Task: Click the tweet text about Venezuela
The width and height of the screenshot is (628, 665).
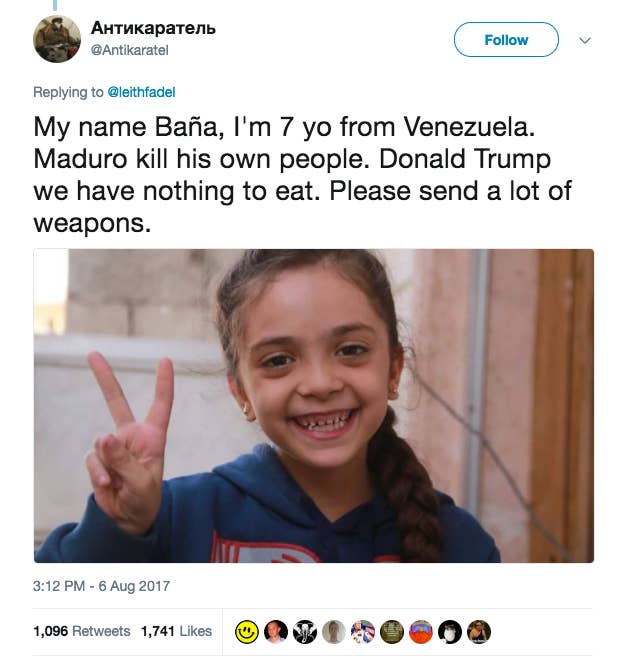Action: click(303, 175)
